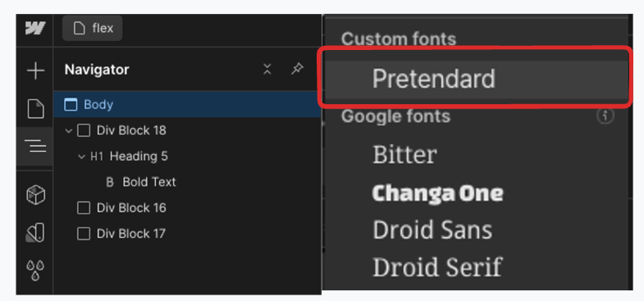Collapse Heading 5 chevron
644x301 pixels.
click(x=82, y=157)
